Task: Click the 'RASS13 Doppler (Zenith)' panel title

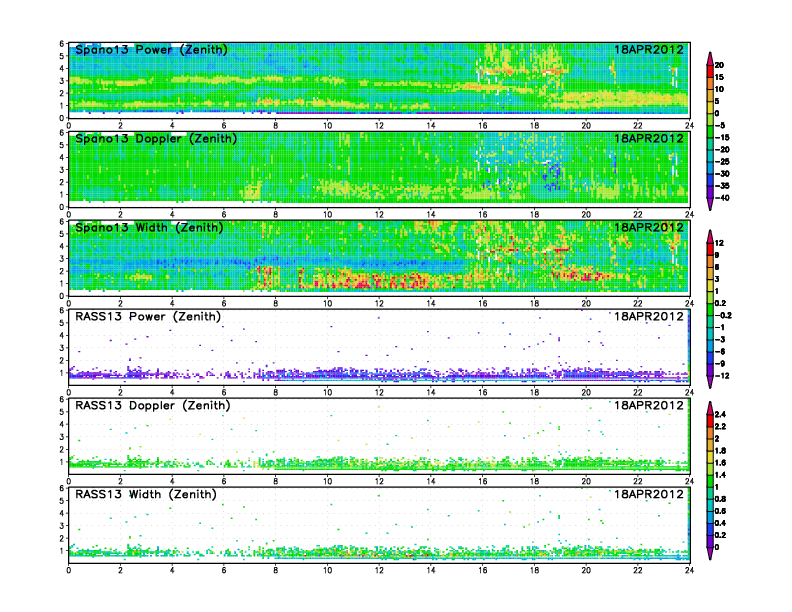Action: pyautogui.click(x=153, y=405)
